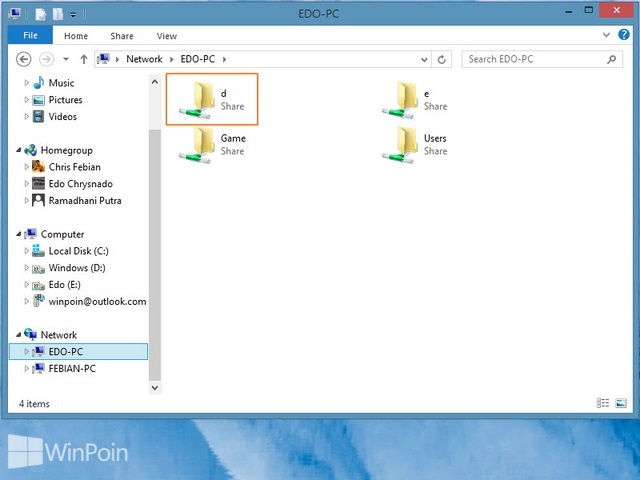The width and height of the screenshot is (640, 480).
Task: Click the Music library icon
Action: (38, 83)
